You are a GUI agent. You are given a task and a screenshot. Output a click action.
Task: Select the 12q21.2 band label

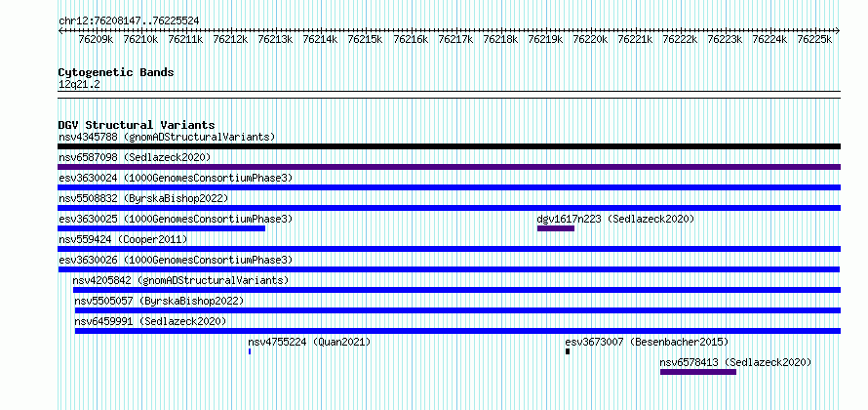pyautogui.click(x=79, y=85)
